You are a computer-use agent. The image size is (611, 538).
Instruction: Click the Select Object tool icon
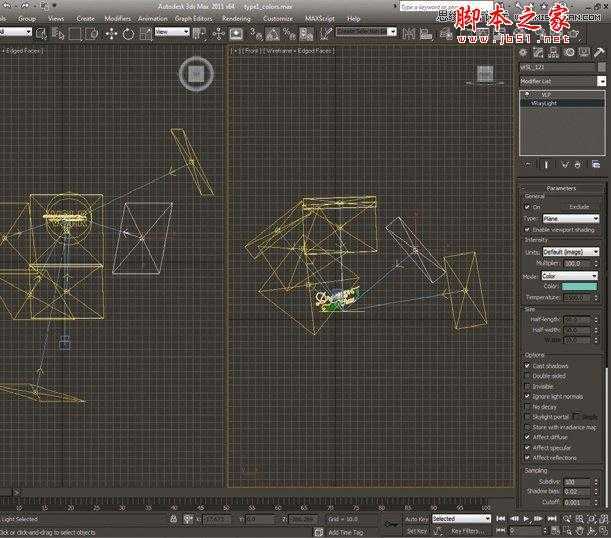[x=41, y=34]
